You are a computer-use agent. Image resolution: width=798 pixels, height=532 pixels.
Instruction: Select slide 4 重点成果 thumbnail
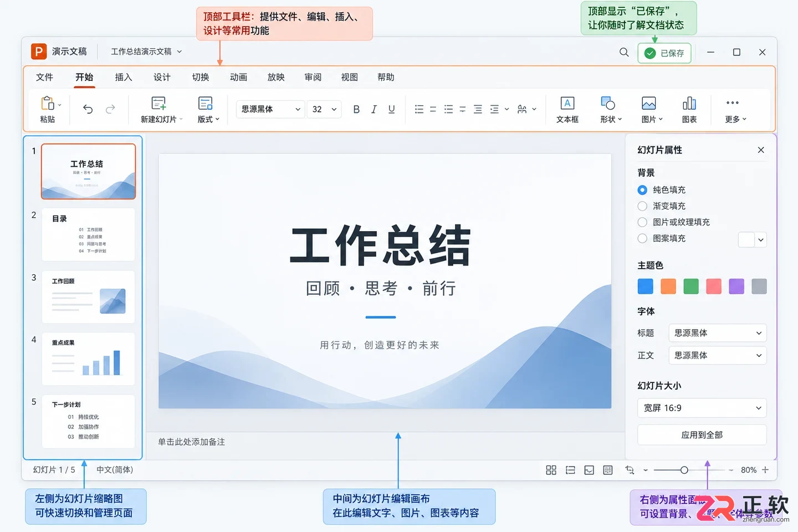(x=88, y=359)
